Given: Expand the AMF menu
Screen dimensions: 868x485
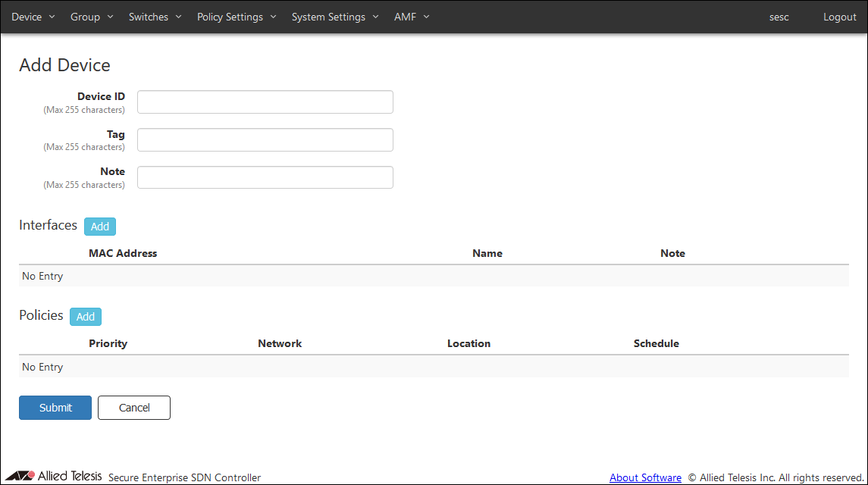Looking at the screenshot, I should coord(411,17).
